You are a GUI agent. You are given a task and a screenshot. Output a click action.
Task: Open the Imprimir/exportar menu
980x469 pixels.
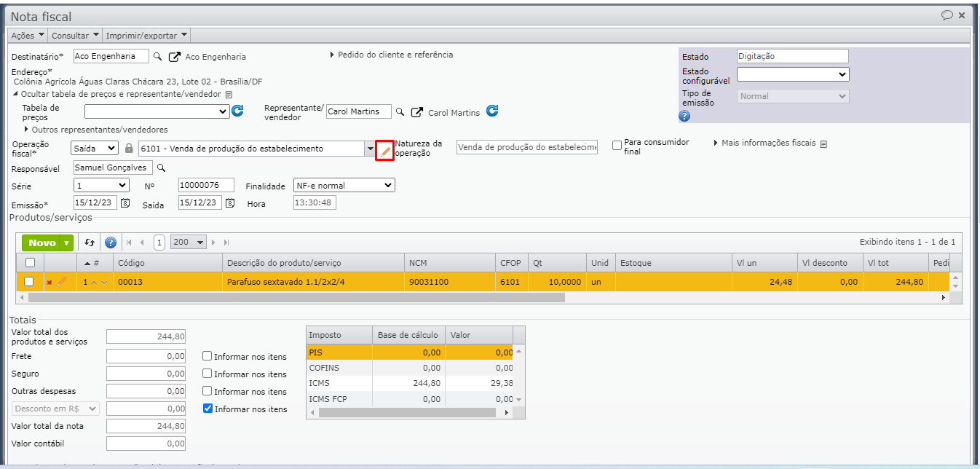click(147, 35)
